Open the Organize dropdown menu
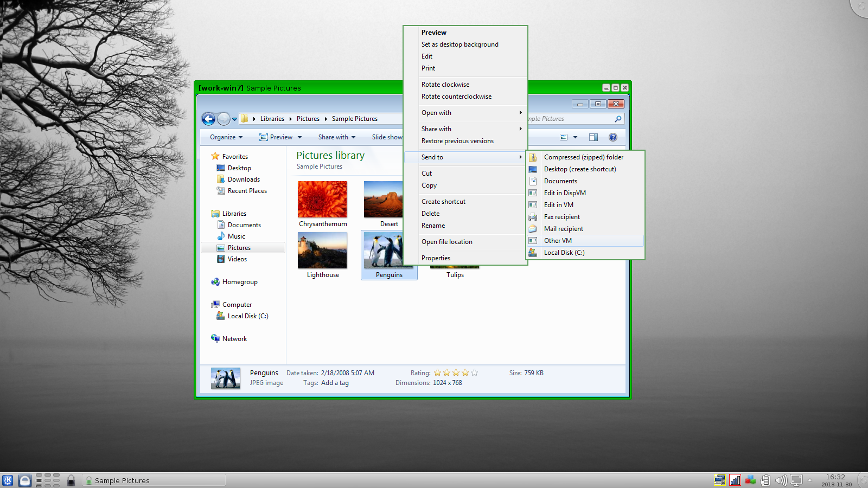The width and height of the screenshot is (868, 488). [x=225, y=137]
